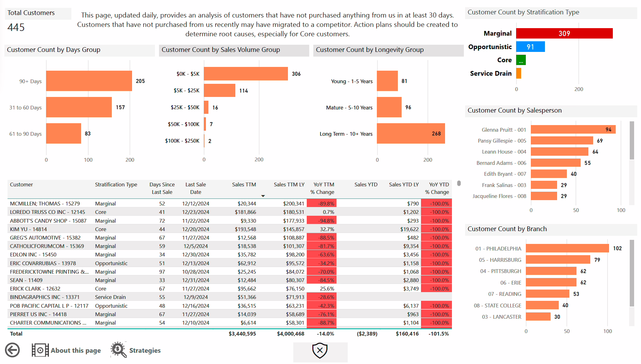Select the LOREDO TRUSS CO INC row
Image resolution: width=641 pixels, height=364 pixels.
pos(48,212)
